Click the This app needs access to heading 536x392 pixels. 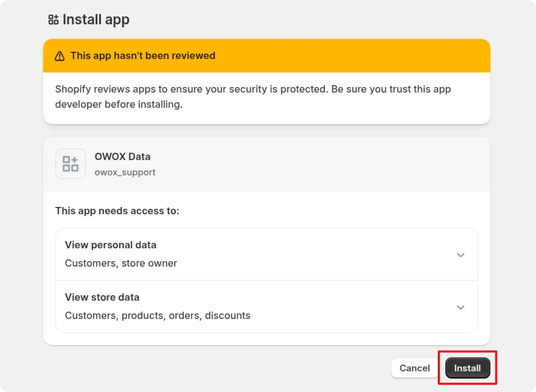[117, 211]
